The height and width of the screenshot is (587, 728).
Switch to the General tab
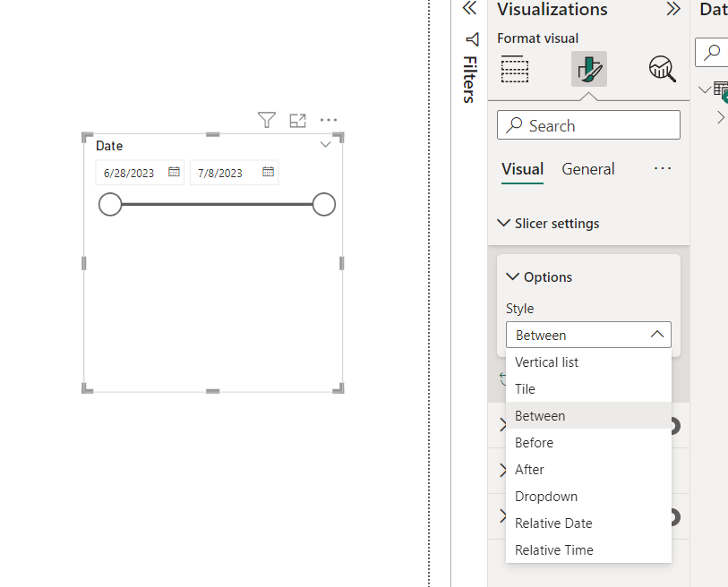pyautogui.click(x=587, y=169)
